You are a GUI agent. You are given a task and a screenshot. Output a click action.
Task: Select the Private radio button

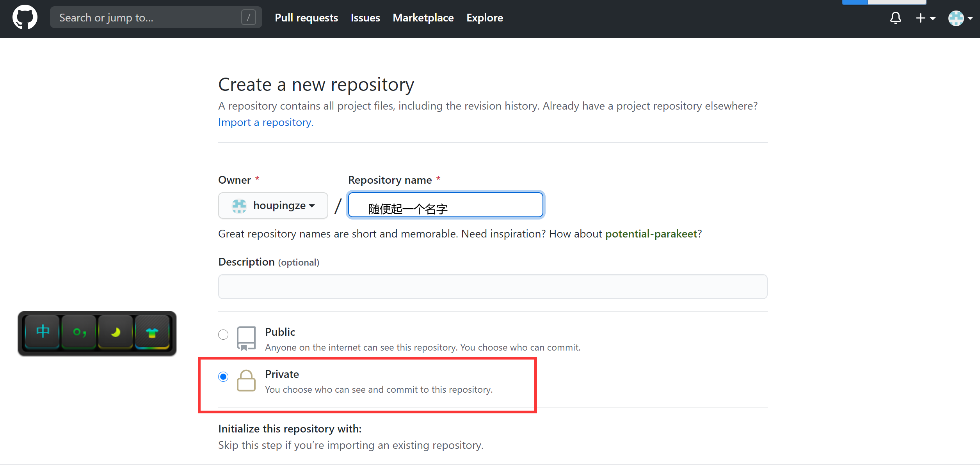pyautogui.click(x=223, y=377)
